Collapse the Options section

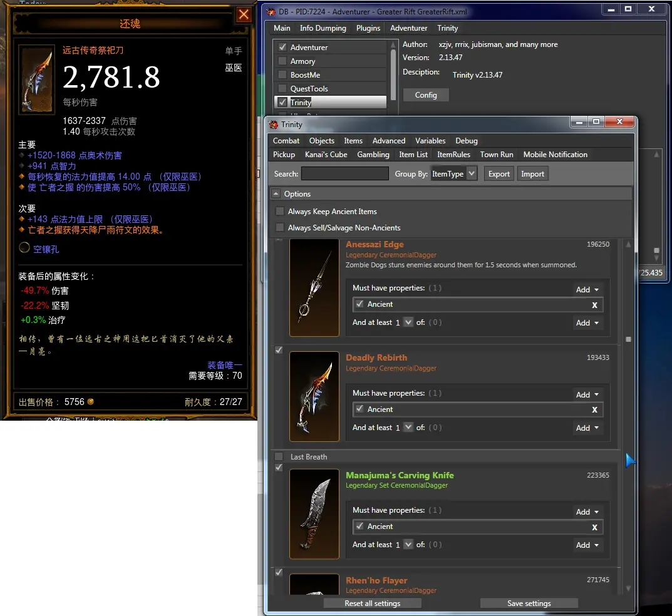[276, 194]
